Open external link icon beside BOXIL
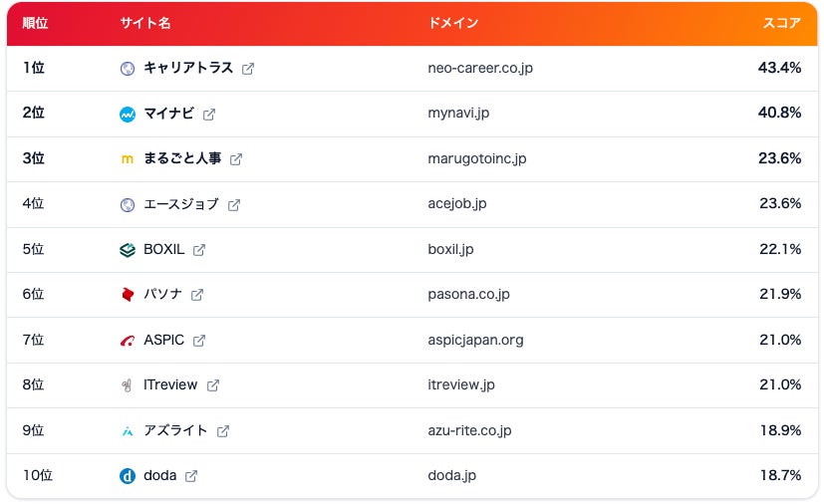The image size is (824, 504). pyautogui.click(x=199, y=250)
